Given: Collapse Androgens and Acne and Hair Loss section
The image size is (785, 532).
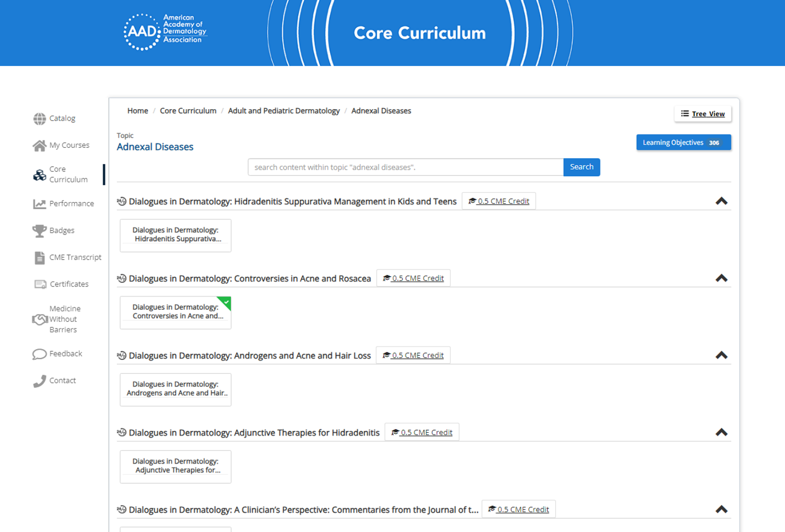Looking at the screenshot, I should [x=721, y=355].
